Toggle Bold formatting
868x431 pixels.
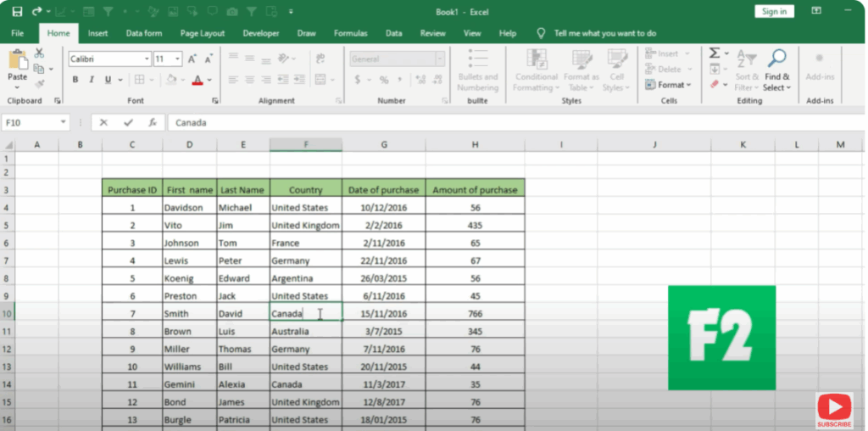(x=75, y=80)
